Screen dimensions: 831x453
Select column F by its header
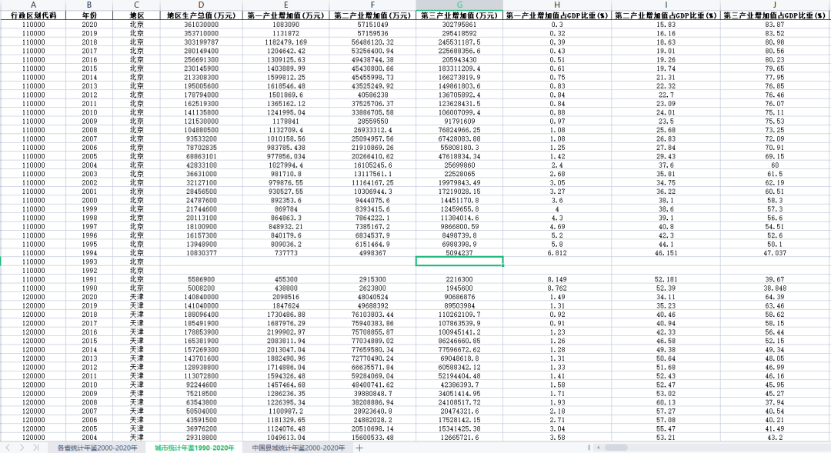click(373, 5)
